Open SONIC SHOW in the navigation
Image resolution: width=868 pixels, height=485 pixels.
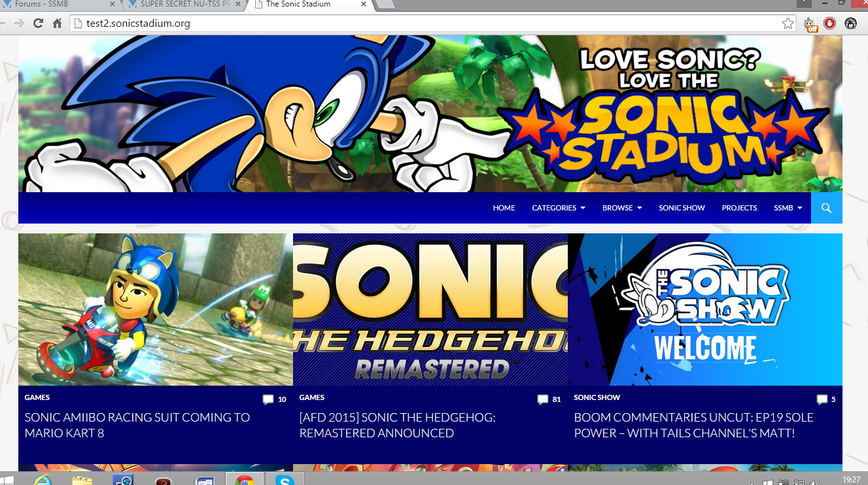click(682, 208)
